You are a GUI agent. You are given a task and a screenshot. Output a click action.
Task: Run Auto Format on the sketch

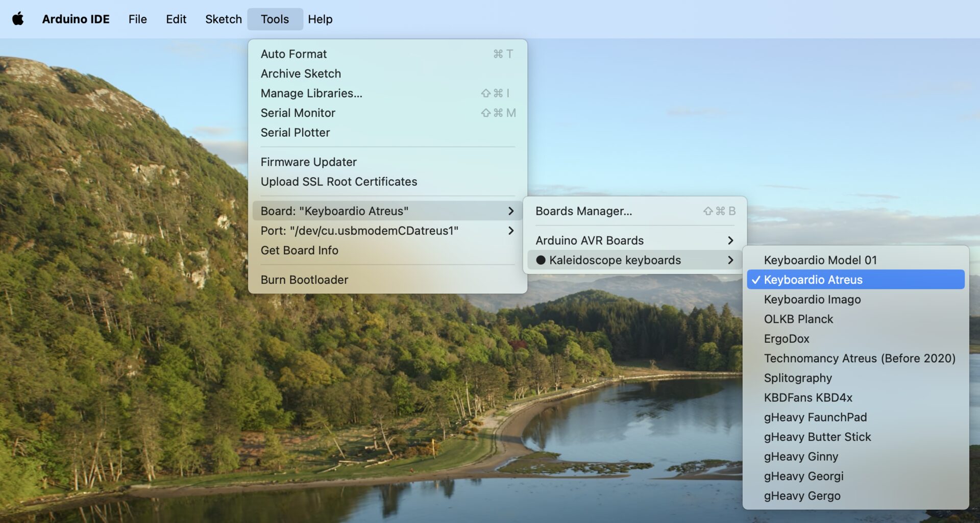coord(387,54)
